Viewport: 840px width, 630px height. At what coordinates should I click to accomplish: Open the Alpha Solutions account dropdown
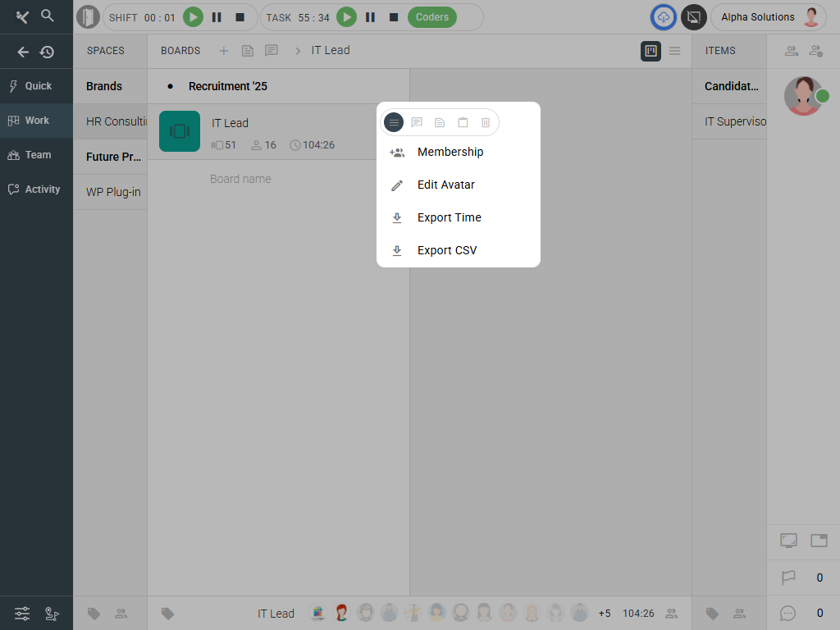[x=768, y=17]
